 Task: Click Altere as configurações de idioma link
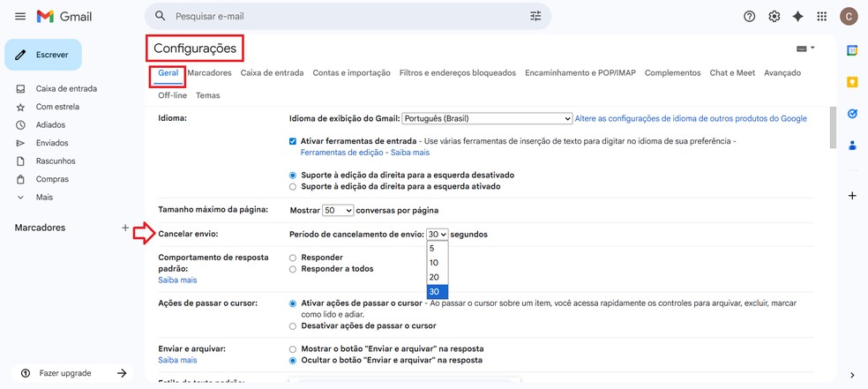pos(691,118)
